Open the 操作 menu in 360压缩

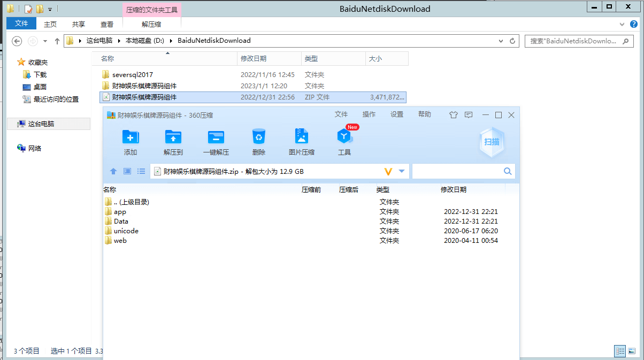coord(369,114)
